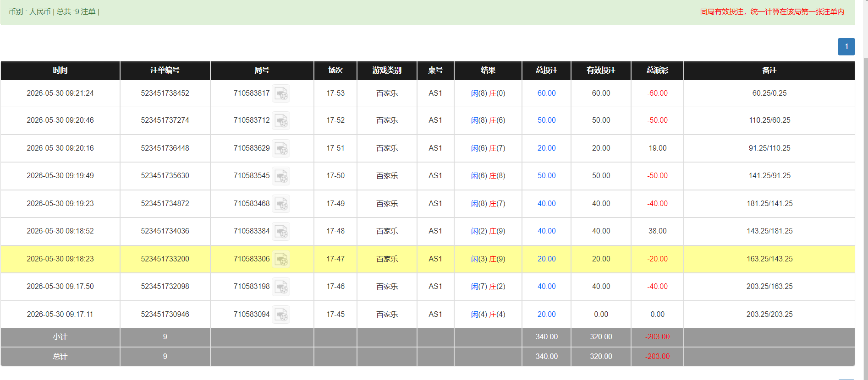Click the currency summary 币别 : 人民币

tap(30, 12)
